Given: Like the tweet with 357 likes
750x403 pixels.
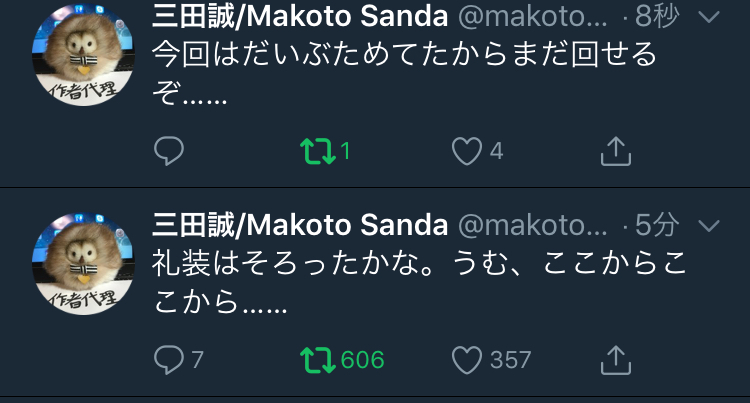Looking at the screenshot, I should [467, 359].
